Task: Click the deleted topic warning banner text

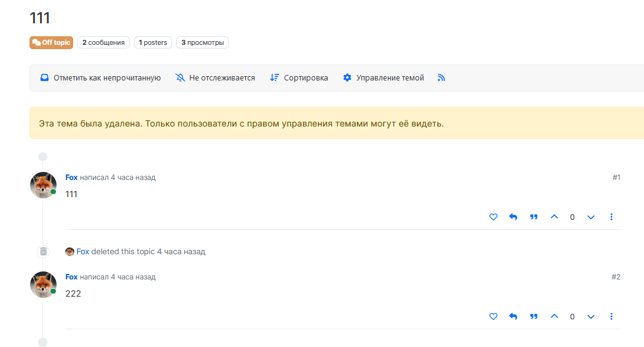Action: 241,123
